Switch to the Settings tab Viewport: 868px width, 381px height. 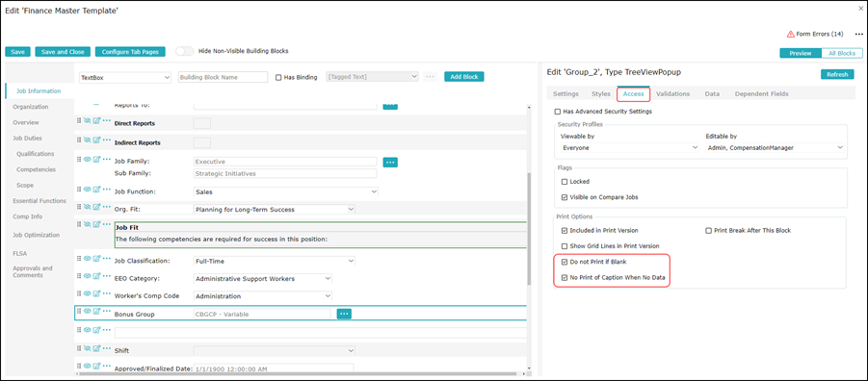coord(566,94)
